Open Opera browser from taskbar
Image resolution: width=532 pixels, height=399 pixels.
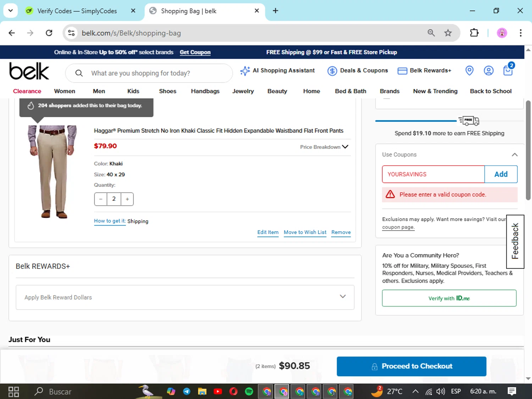(x=233, y=392)
